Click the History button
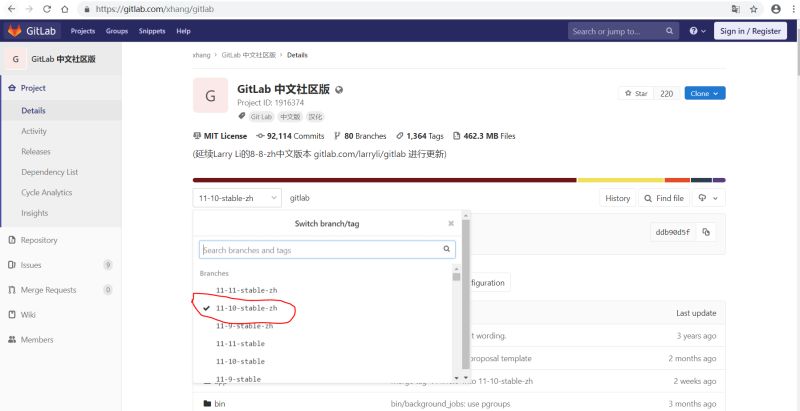 617,198
